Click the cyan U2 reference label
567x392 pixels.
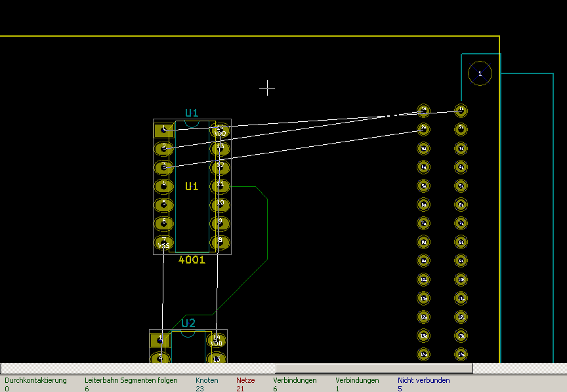coord(188,323)
